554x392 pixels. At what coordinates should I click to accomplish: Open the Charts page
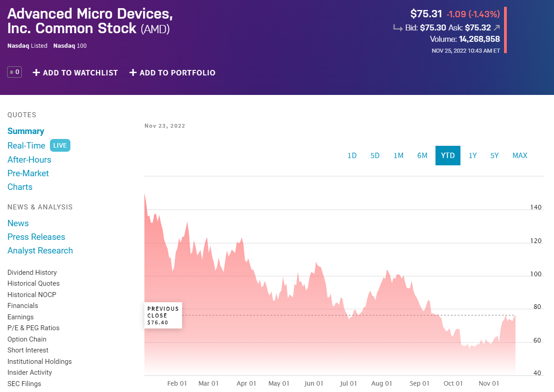pyautogui.click(x=20, y=187)
